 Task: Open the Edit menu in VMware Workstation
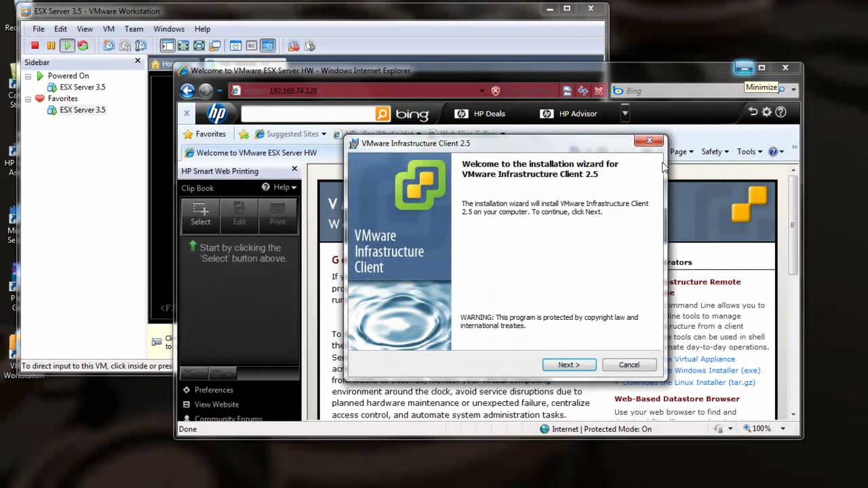[60, 29]
